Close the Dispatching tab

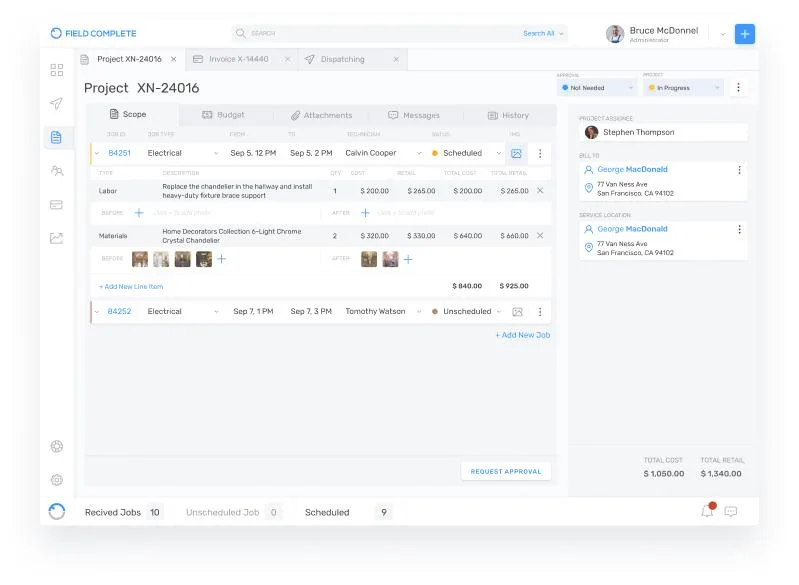point(396,60)
